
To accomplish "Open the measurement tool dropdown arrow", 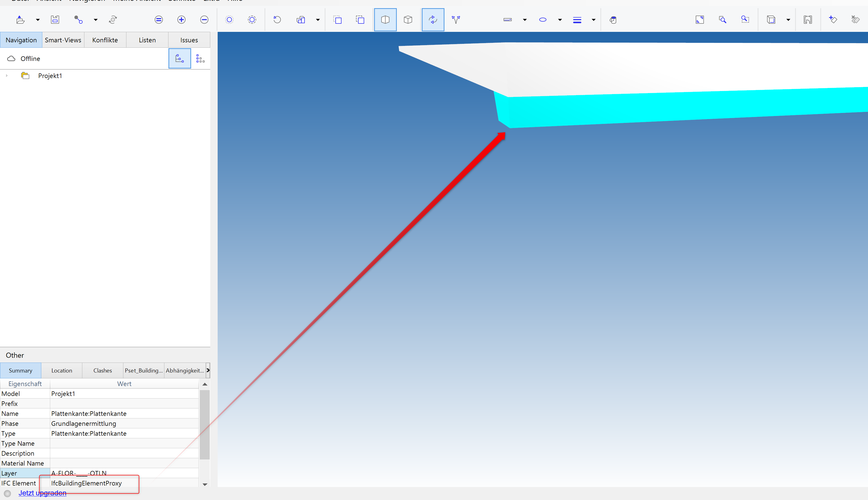I will click(x=524, y=20).
